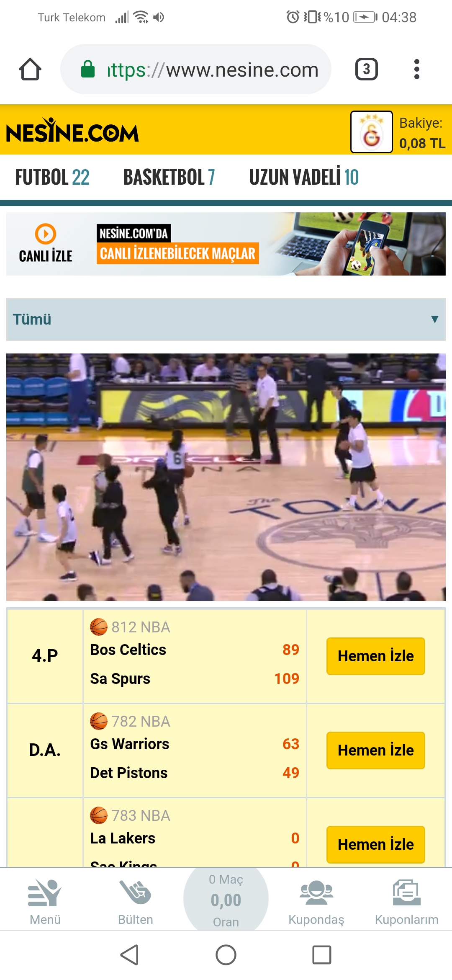This screenshot has height=980, width=452.
Task: Tap the browser home icon
Action: pyautogui.click(x=30, y=69)
